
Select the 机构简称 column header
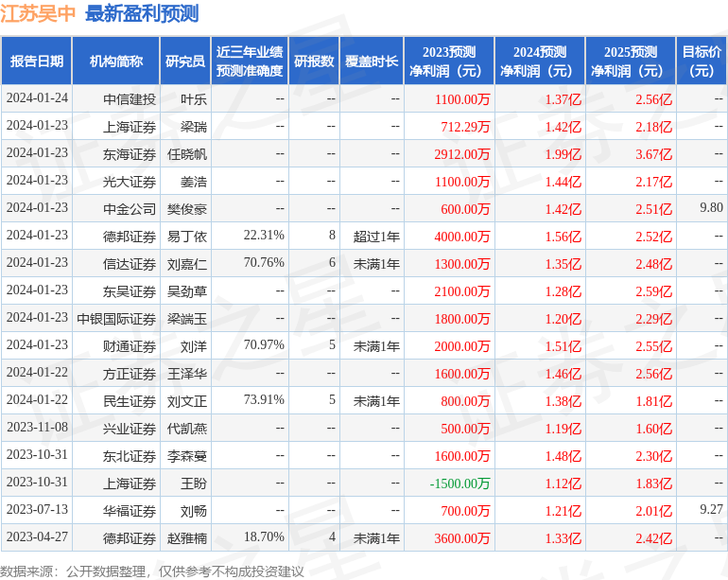(116, 62)
